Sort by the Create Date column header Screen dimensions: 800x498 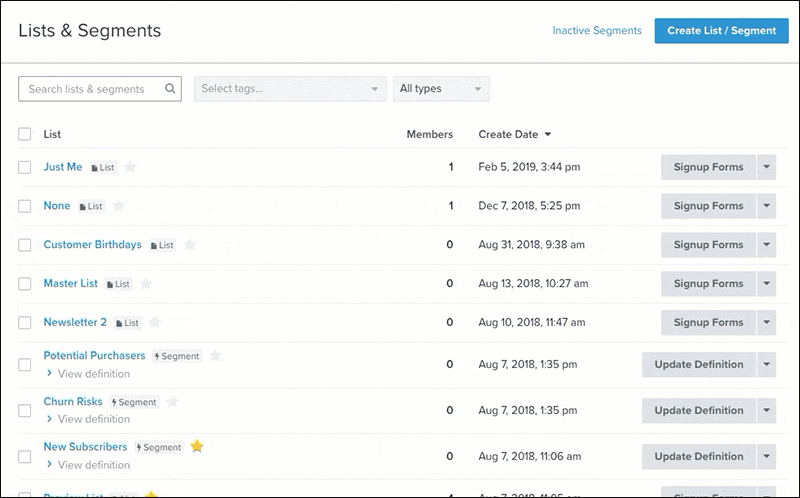(515, 134)
